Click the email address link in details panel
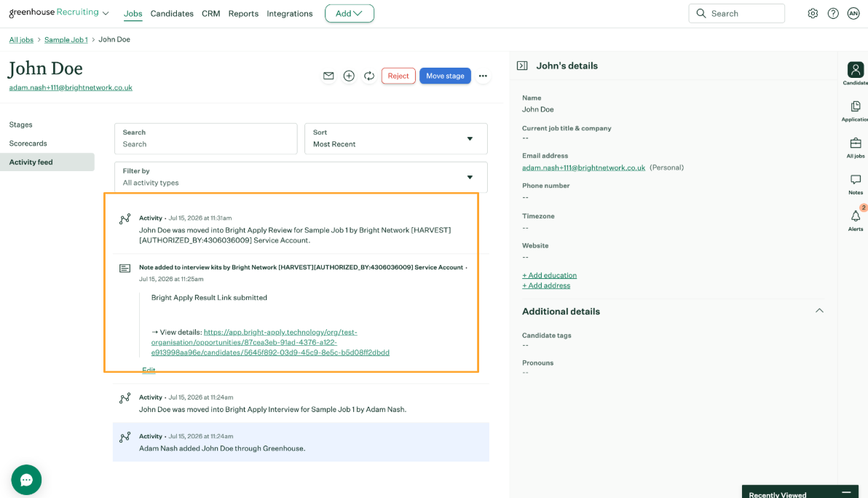This screenshot has height=498, width=868. coord(583,167)
